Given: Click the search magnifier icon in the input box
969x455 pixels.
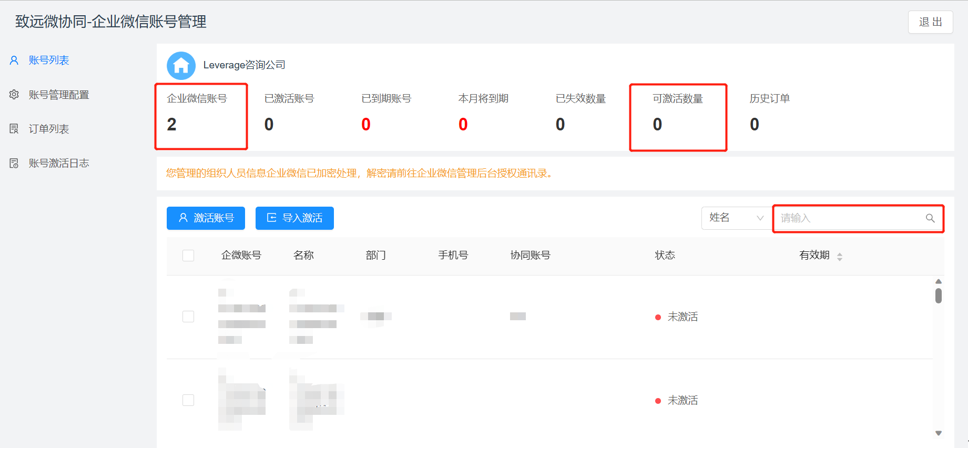Looking at the screenshot, I should click(930, 218).
